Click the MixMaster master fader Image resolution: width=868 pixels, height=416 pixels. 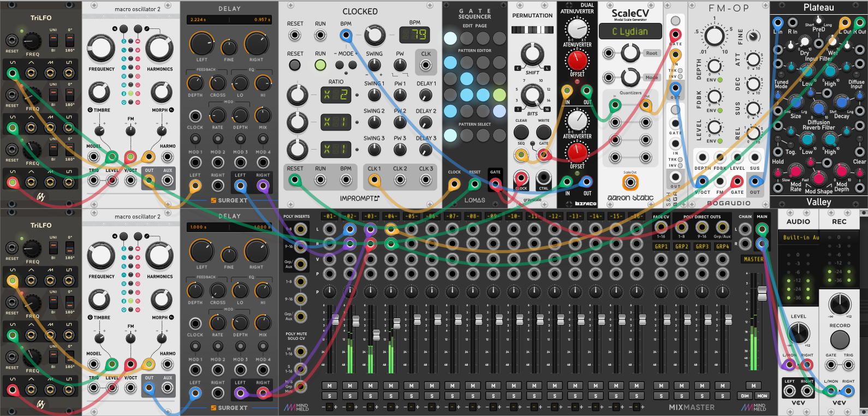[x=762, y=293]
